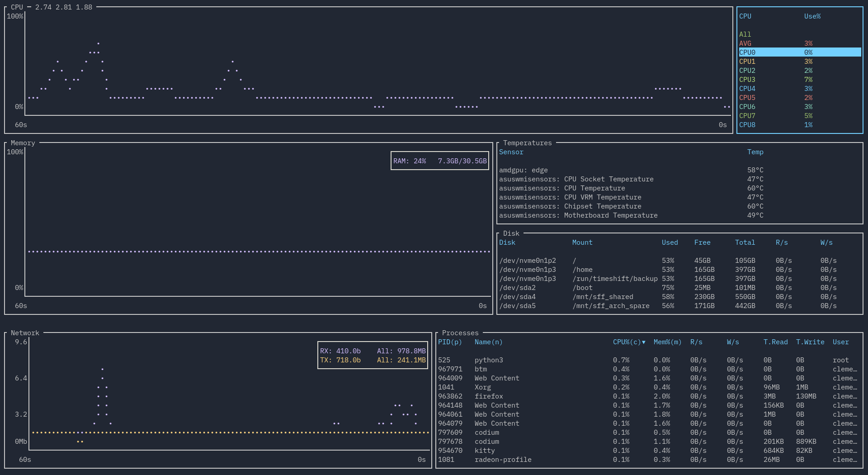
Task: Select the radeon-profile process row
Action: pyautogui.click(x=503, y=460)
